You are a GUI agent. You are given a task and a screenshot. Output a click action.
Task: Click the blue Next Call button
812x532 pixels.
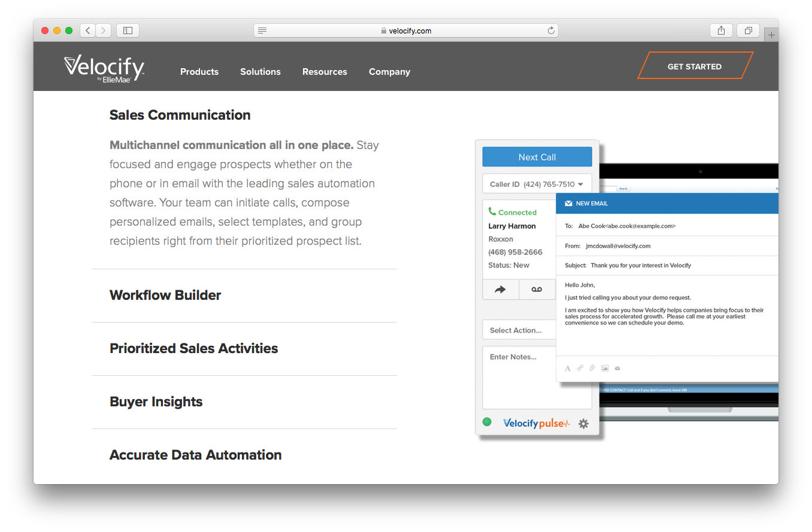click(537, 157)
